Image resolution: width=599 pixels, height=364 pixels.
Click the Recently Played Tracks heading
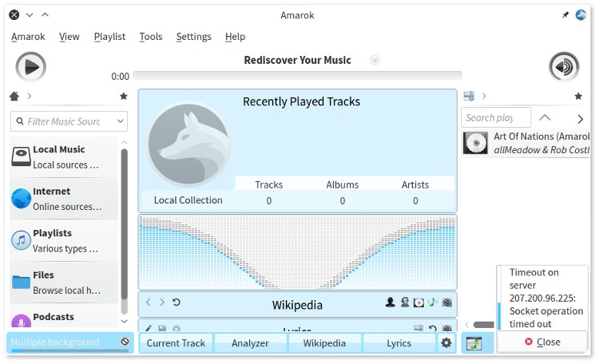(x=301, y=101)
